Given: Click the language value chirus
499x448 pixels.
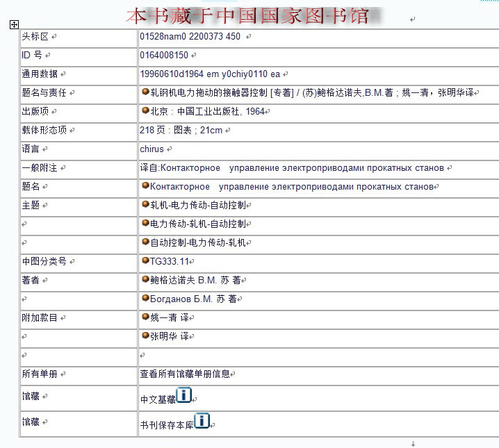Looking at the screenshot, I should [152, 149].
